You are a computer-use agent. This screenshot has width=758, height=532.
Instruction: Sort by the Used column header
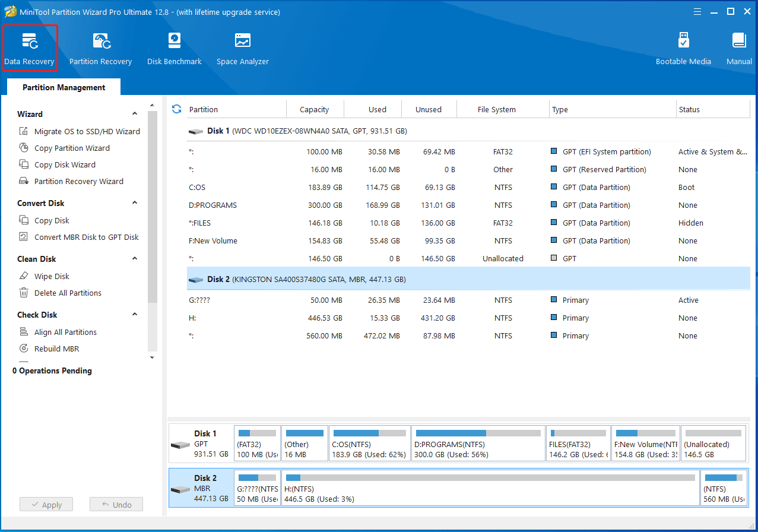pyautogui.click(x=373, y=109)
